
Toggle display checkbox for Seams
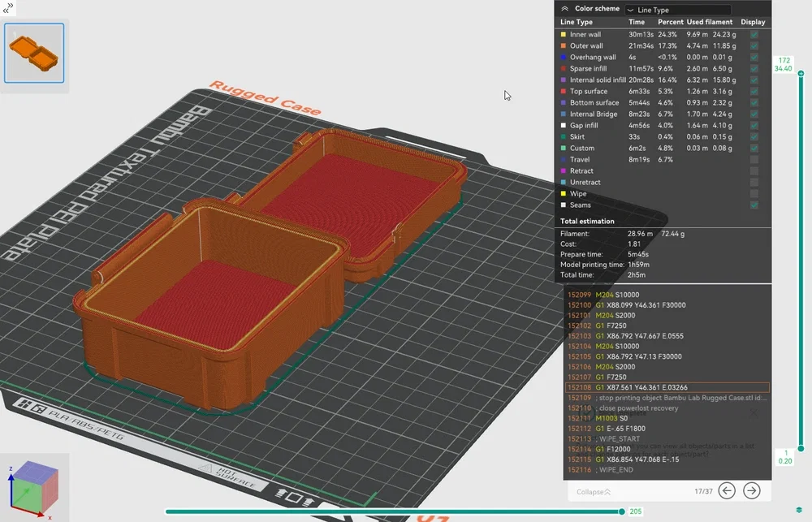[x=754, y=205]
